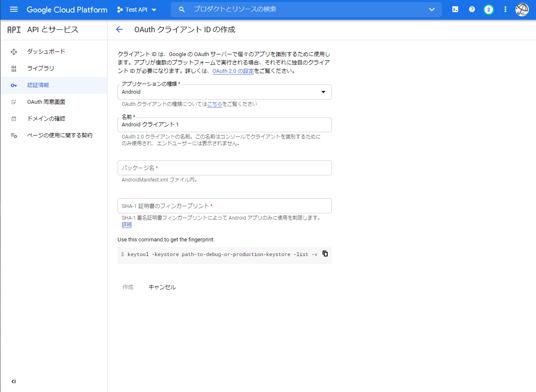Focus the product and resource search field
This screenshot has height=392, width=536.
pyautogui.click(x=305, y=9)
